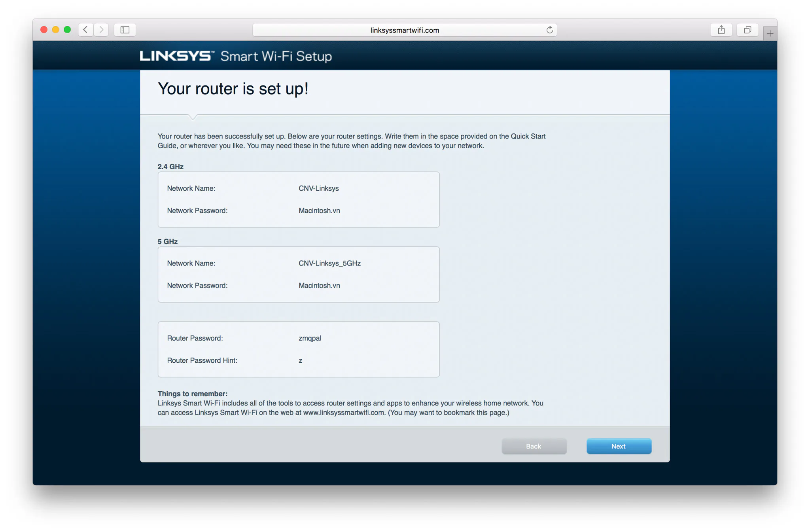Go forward with Safari's forward arrow
810x532 pixels.
pyautogui.click(x=101, y=30)
